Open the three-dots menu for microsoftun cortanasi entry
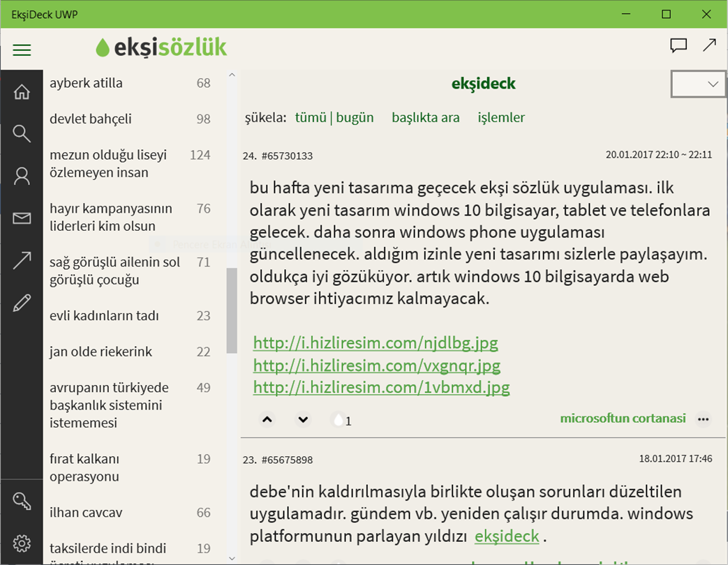Viewport: 728px width, 565px height. coord(703,419)
